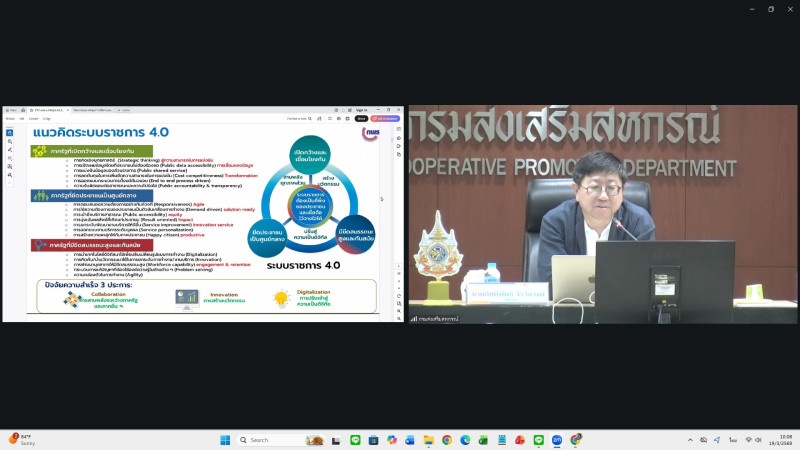Image resolution: width=800 pixels, height=450 pixels.
Task: Click the taskbar Search box
Action: (x=266, y=440)
